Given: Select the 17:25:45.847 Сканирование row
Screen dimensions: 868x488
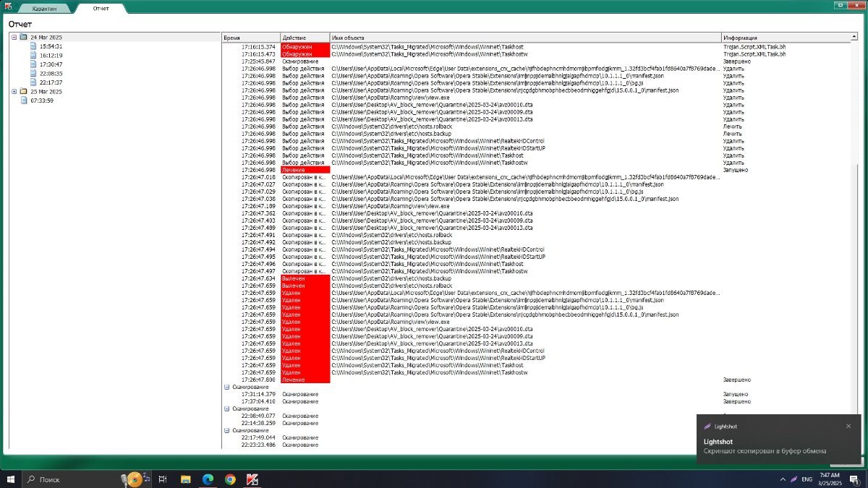Looking at the screenshot, I should pos(538,61).
